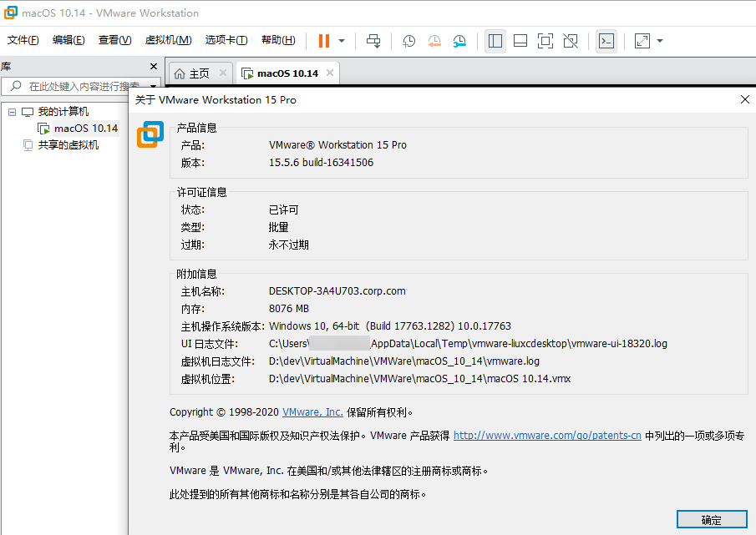
Task: Click the Send Ctrl+Alt+Del toolbar icon
Action: point(373,41)
